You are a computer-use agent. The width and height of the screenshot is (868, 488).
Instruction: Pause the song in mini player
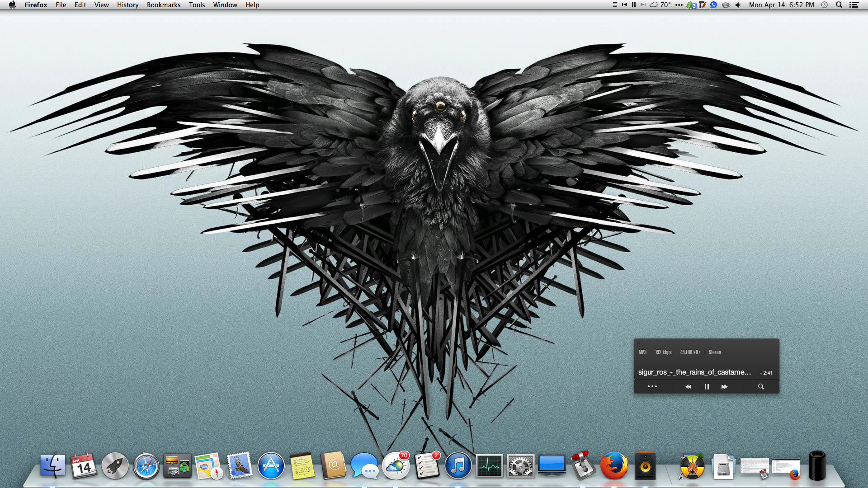(707, 386)
